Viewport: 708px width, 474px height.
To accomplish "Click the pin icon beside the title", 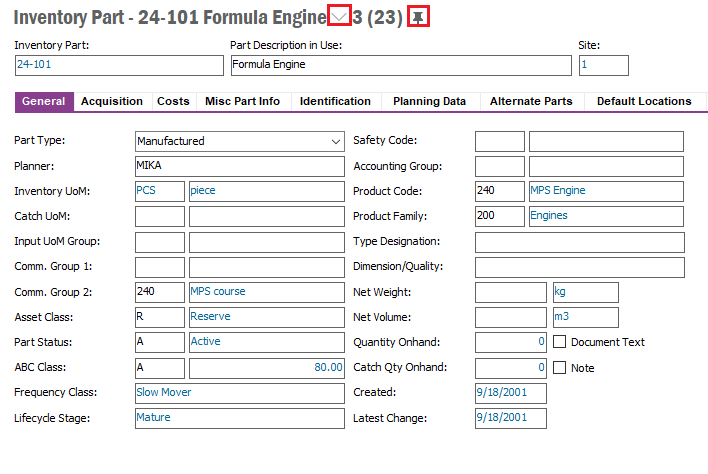I will pos(418,17).
